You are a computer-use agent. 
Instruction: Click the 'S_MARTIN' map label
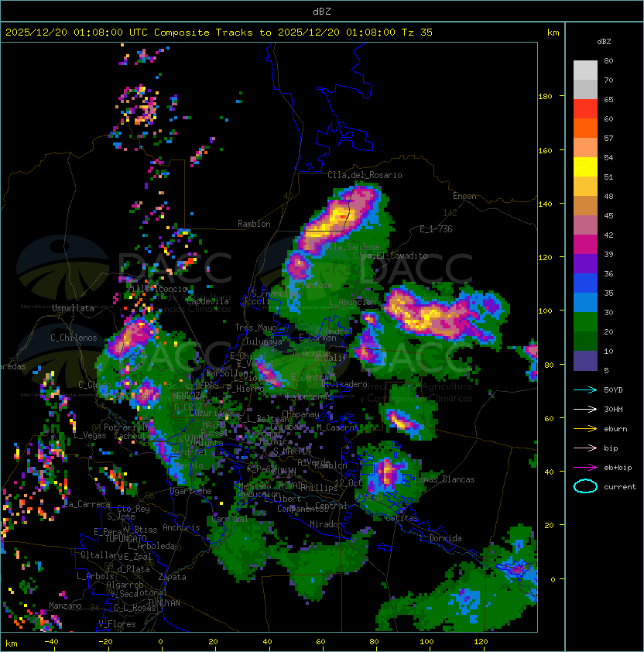[292, 451]
